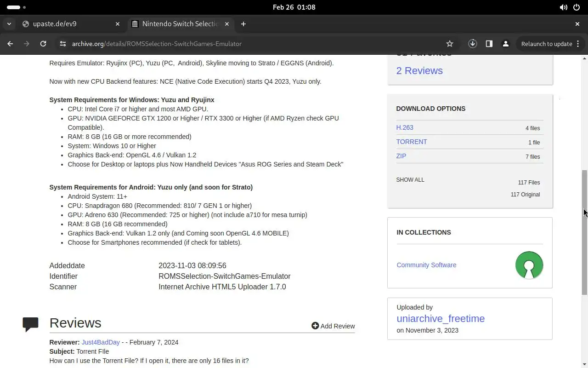
Task: Reload the archive.org page
Action: pos(43,44)
